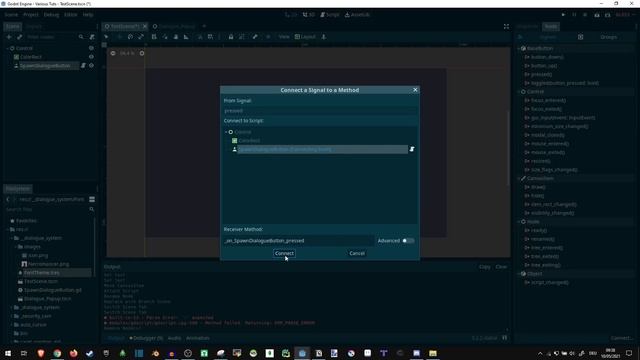
Task: Collapse the CanvasItem signal group
Action: pos(519,178)
